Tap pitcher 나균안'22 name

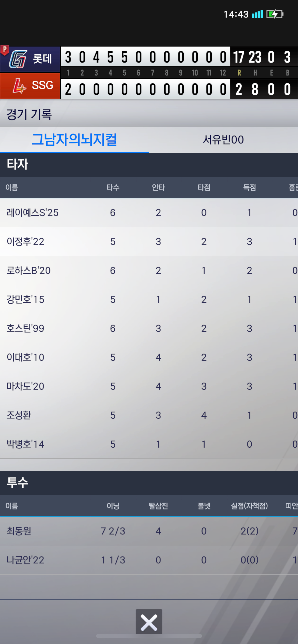[25, 560]
